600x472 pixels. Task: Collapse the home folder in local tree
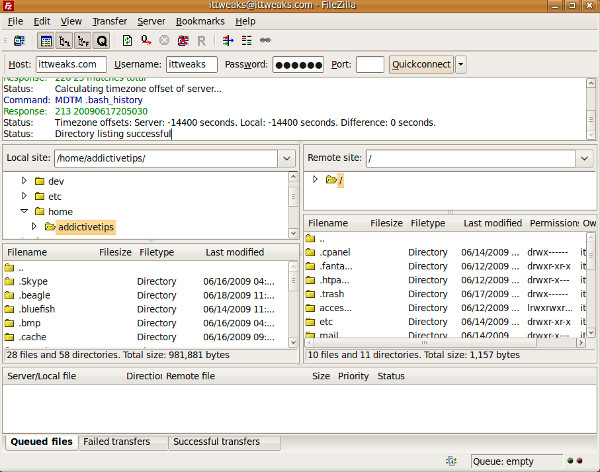click(x=24, y=211)
